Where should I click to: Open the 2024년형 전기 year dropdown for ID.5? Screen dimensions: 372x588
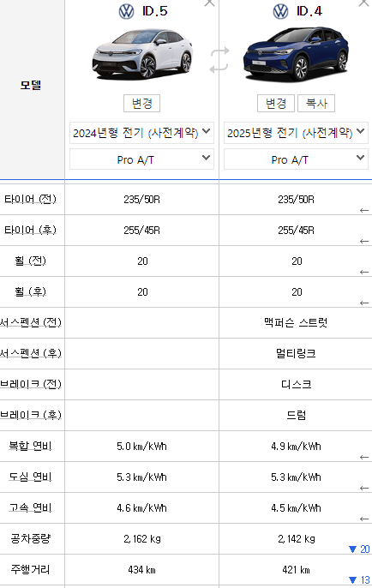point(141,133)
